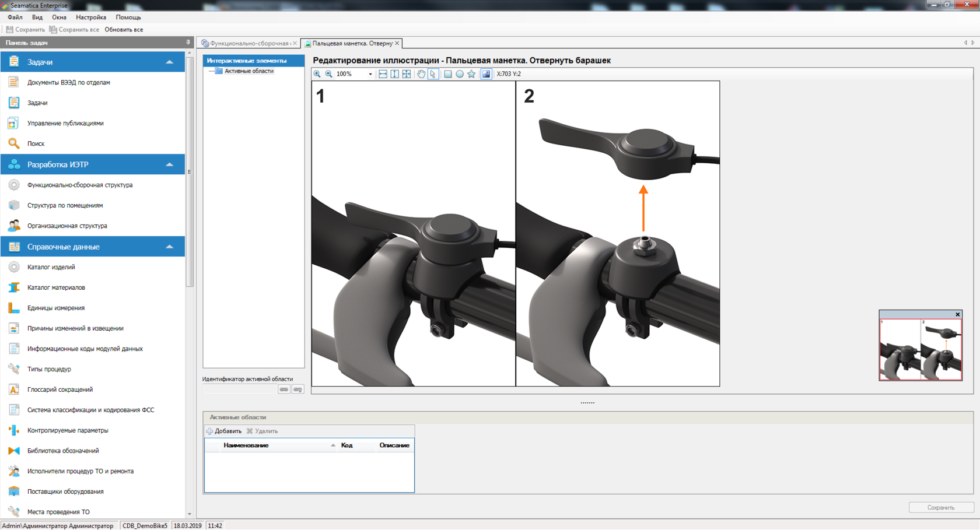
Task: Close the overview thumbnail panel
Action: pyautogui.click(x=957, y=314)
